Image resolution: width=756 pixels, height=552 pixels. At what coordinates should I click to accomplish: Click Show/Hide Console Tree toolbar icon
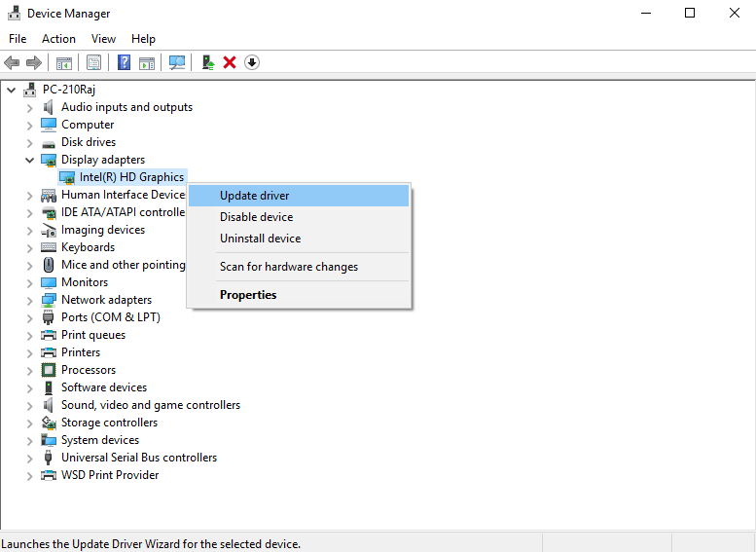click(x=64, y=62)
